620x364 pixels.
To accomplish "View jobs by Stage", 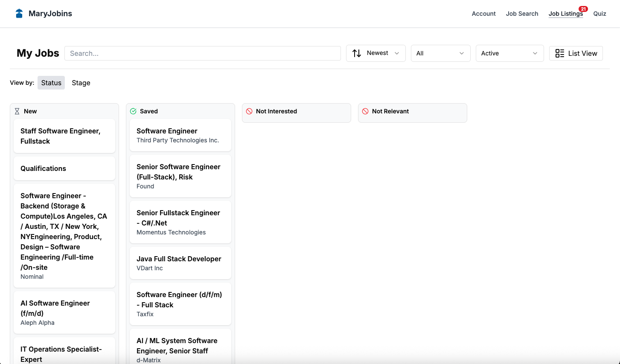I will pos(81,83).
